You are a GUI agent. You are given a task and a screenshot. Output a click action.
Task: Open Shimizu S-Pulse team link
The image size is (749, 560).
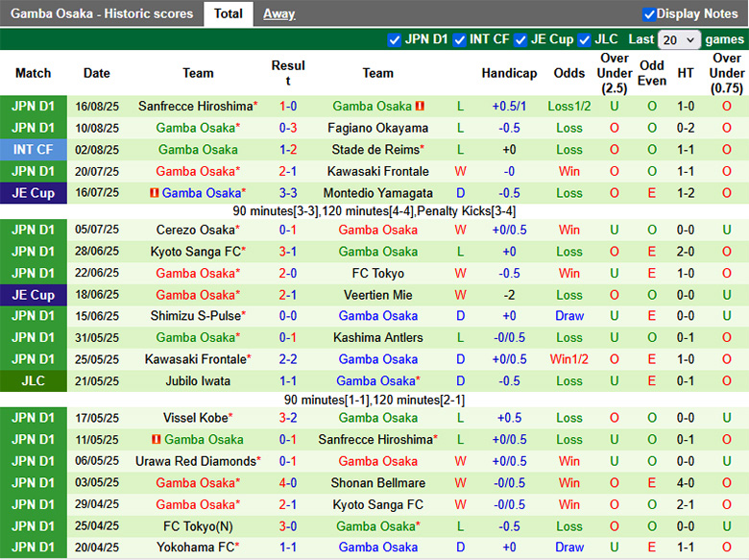(x=198, y=316)
